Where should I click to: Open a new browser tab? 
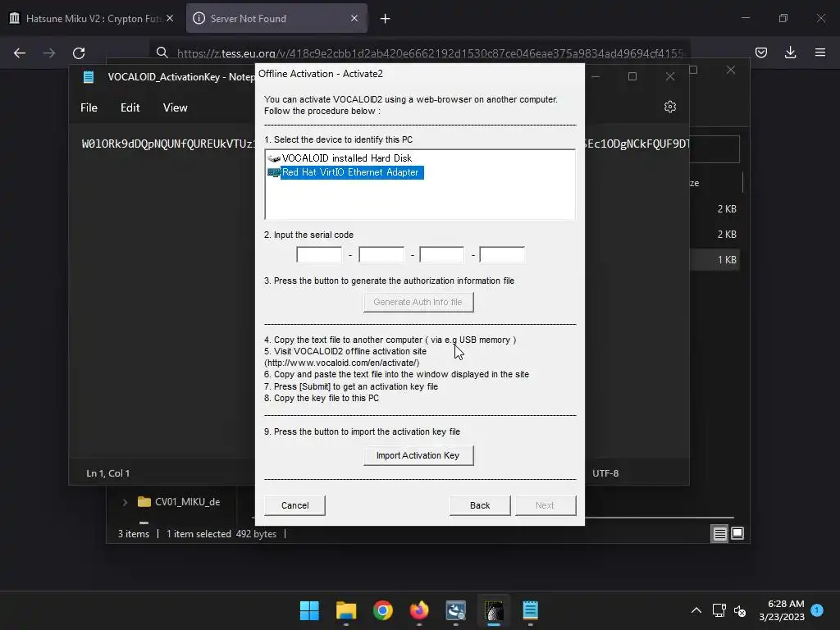pos(385,19)
